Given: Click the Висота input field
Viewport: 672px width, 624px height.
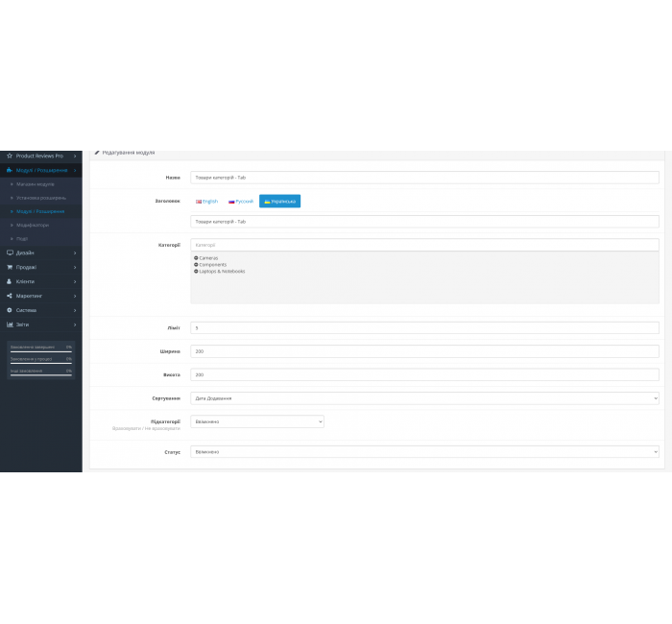Looking at the screenshot, I should pos(424,374).
